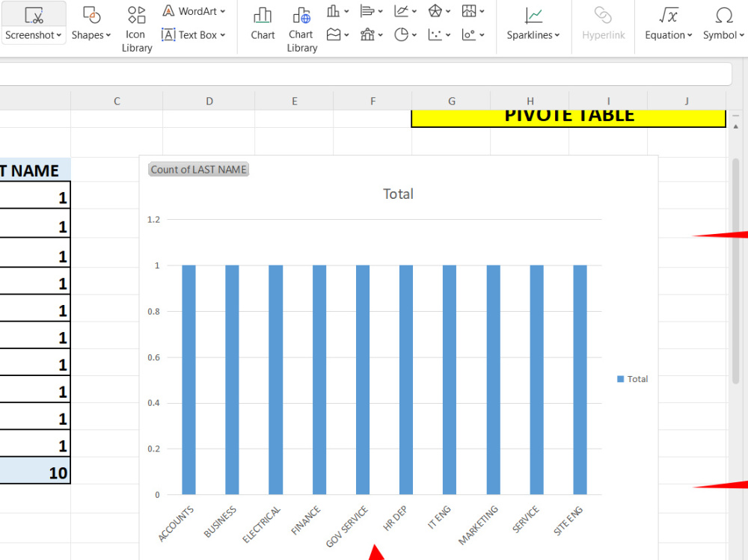
Task: Click the Hyperlink button
Action: tap(603, 24)
